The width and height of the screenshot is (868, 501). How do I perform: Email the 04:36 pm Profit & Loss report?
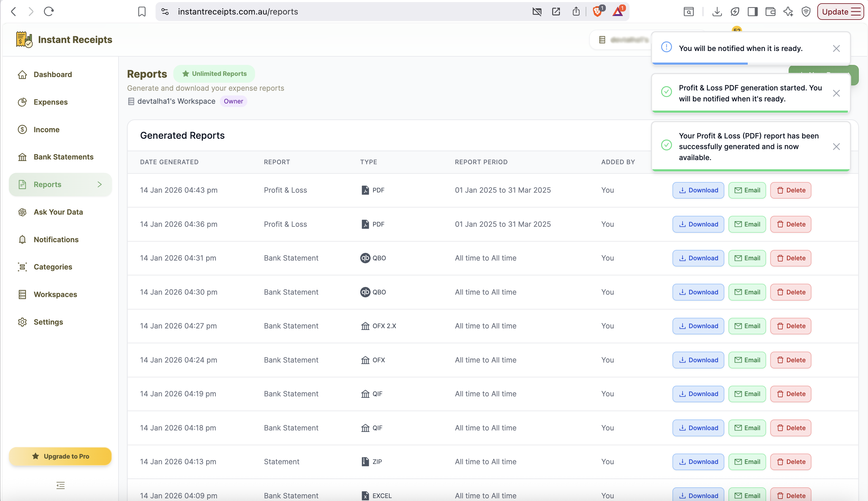(747, 224)
